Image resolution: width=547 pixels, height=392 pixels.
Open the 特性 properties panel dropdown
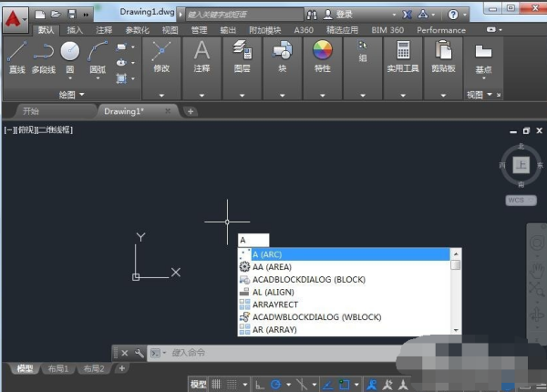click(323, 94)
